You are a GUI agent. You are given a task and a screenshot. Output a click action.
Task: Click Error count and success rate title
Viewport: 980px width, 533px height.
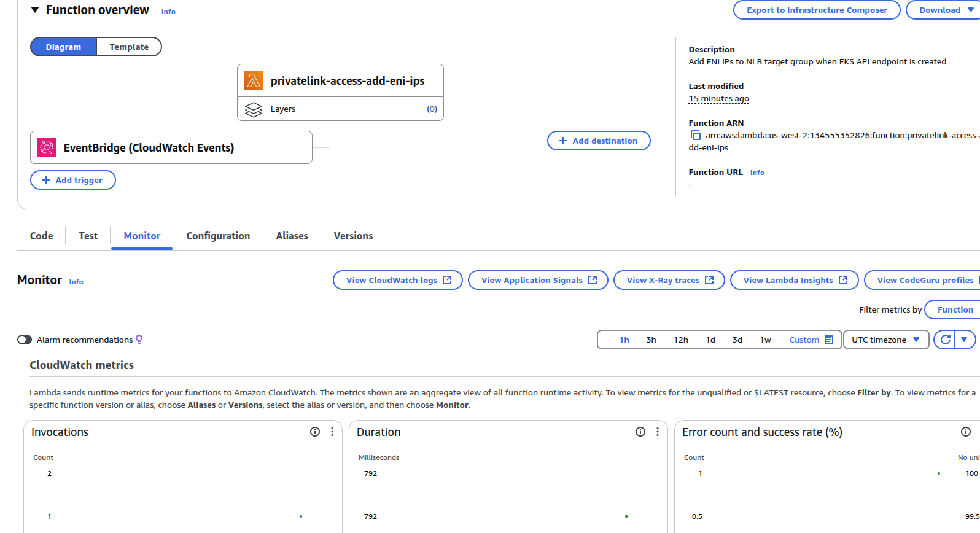tap(762, 432)
